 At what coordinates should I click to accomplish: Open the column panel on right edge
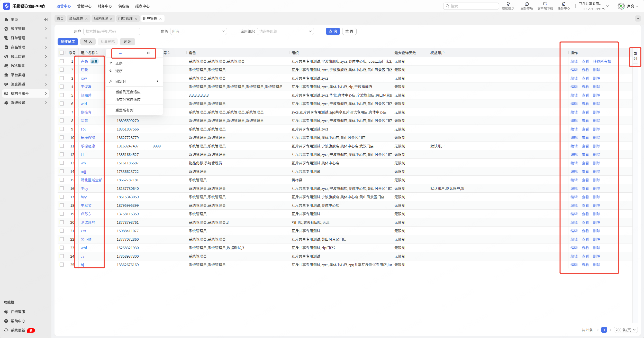[x=635, y=56]
